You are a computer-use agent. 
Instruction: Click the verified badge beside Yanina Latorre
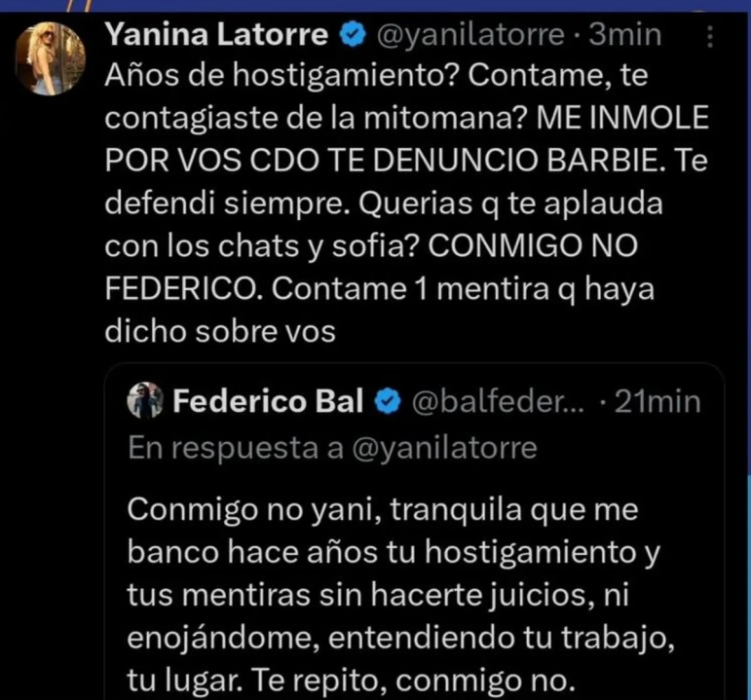tap(351, 36)
